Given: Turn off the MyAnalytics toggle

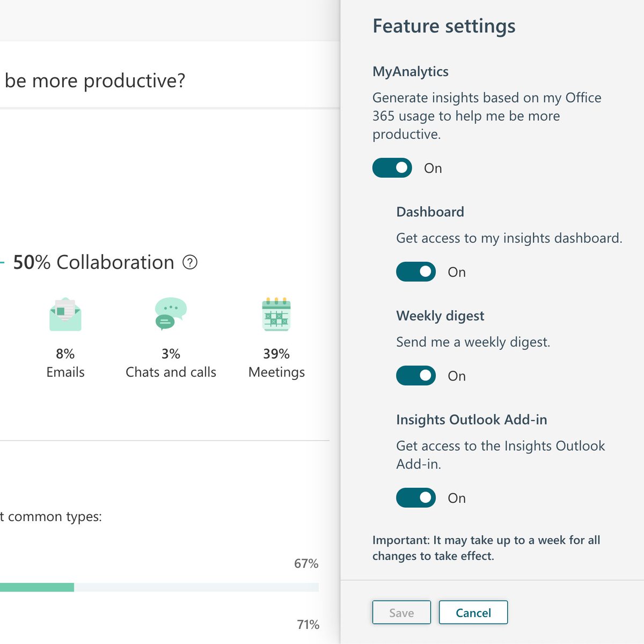Looking at the screenshot, I should point(392,168).
